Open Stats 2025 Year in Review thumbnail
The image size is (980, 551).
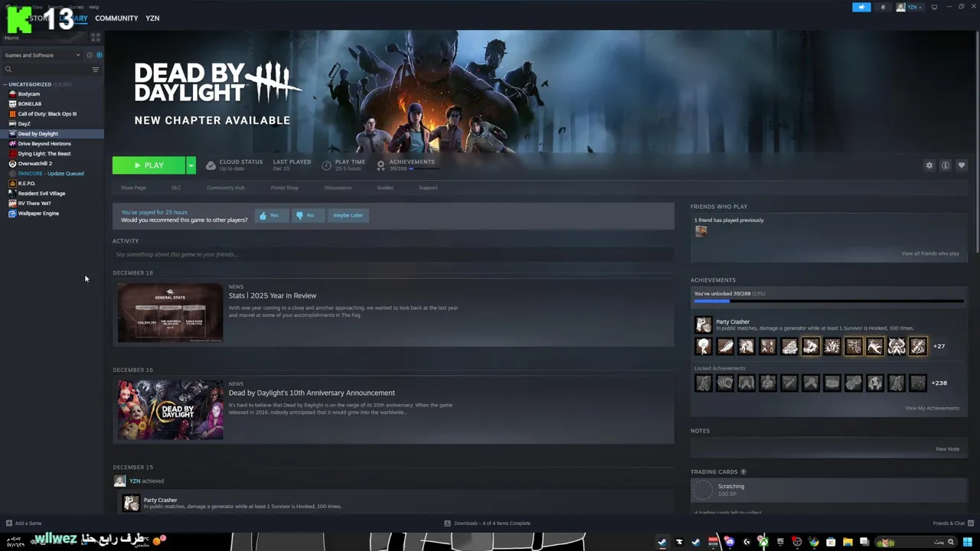(170, 312)
